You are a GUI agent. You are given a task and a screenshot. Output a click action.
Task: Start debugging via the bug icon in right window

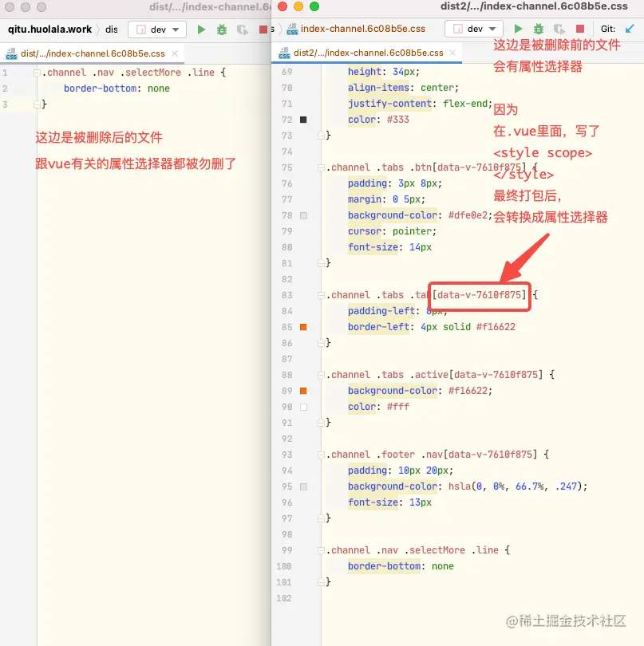539,30
